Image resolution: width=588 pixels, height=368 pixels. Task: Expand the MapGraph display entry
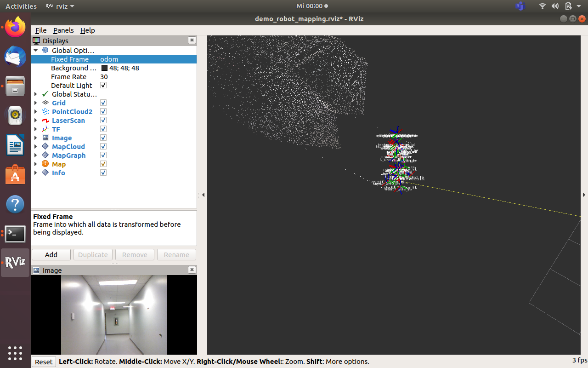(x=36, y=155)
